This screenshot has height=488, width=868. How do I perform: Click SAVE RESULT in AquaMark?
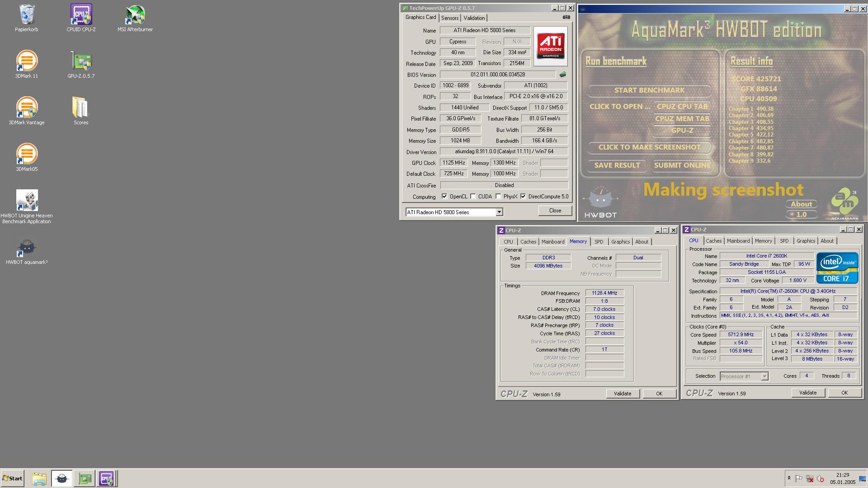617,165
